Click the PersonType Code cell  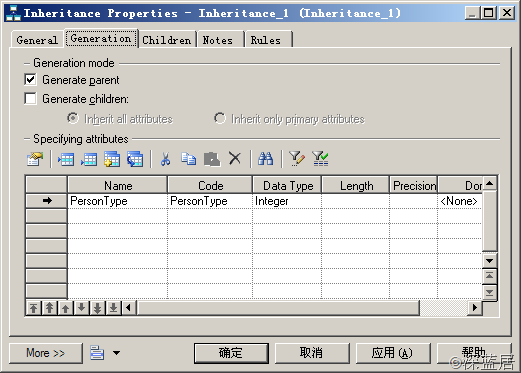(x=210, y=201)
